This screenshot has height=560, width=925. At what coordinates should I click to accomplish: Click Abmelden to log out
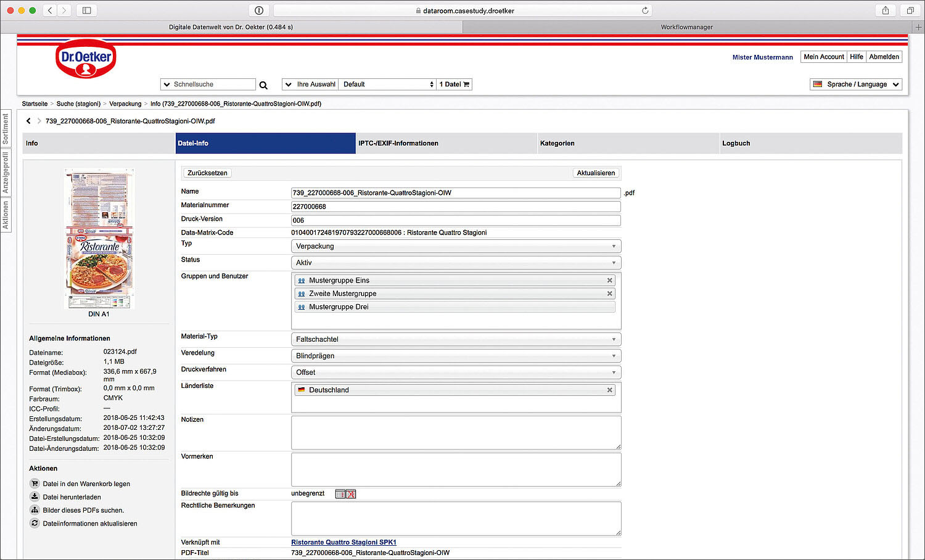point(884,57)
